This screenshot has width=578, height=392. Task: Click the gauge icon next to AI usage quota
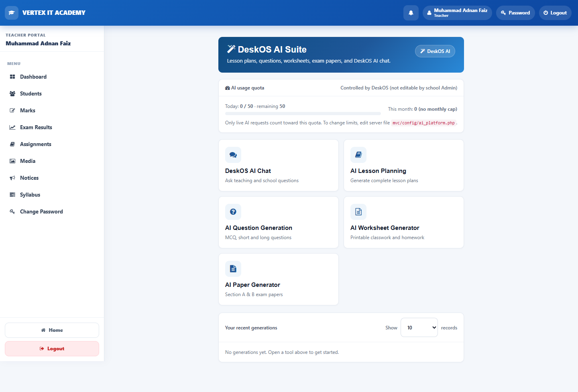(228, 88)
